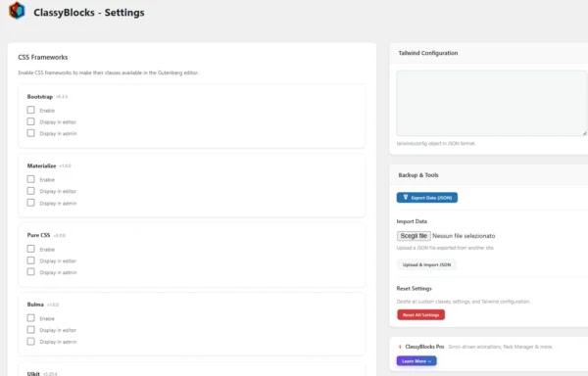Click the Materialize framework title
Image resolution: width=588 pixels, height=376 pixels.
tap(41, 165)
